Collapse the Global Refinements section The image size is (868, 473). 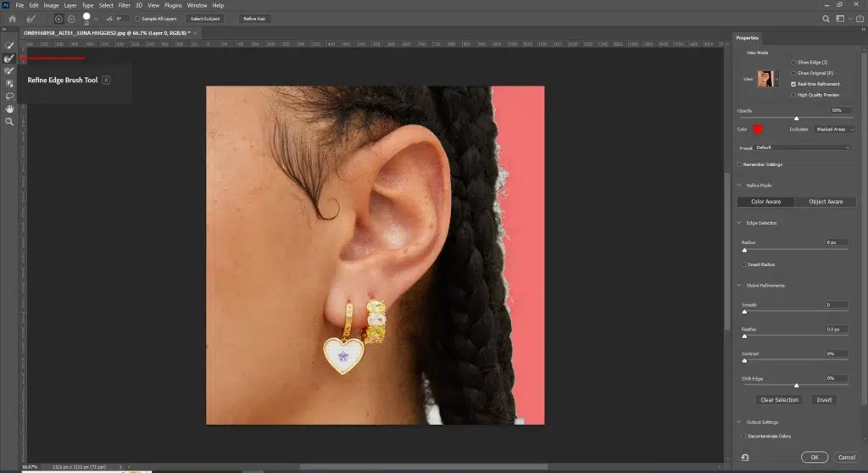(739, 286)
